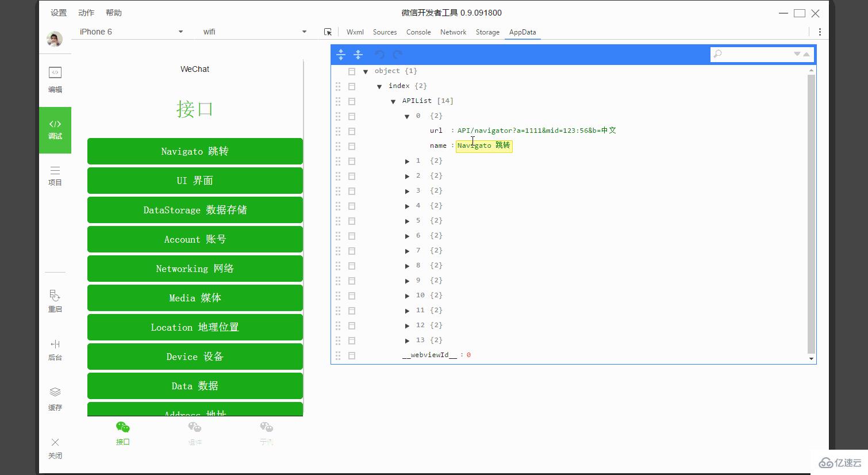Click the collapse all icon in AppData toolbar
The height and width of the screenshot is (475, 868).
(358, 55)
